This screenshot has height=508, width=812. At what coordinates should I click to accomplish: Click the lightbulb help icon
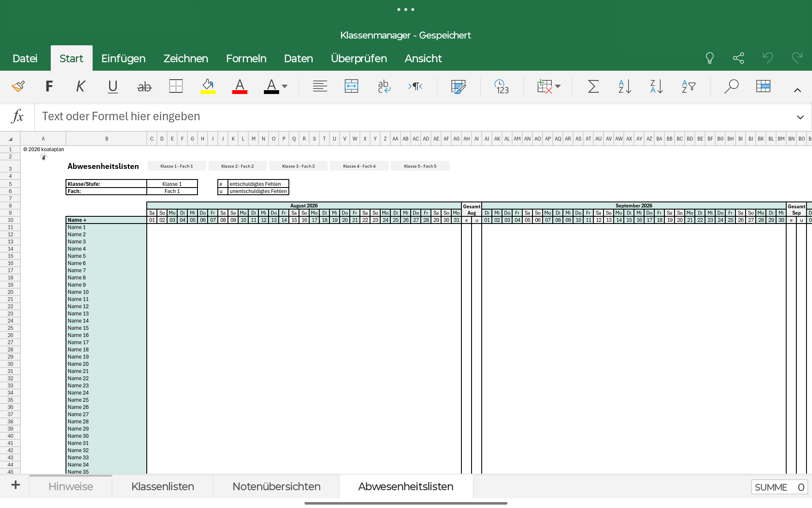pos(710,58)
